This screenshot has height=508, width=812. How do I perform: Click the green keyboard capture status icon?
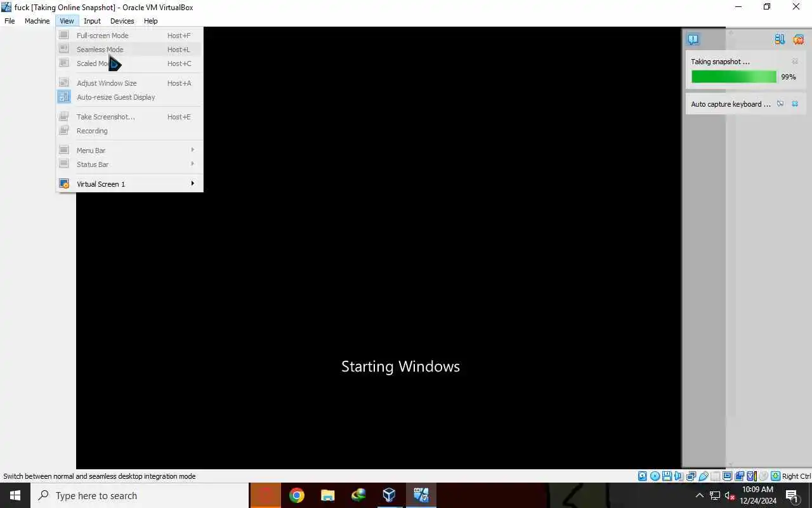(775, 476)
